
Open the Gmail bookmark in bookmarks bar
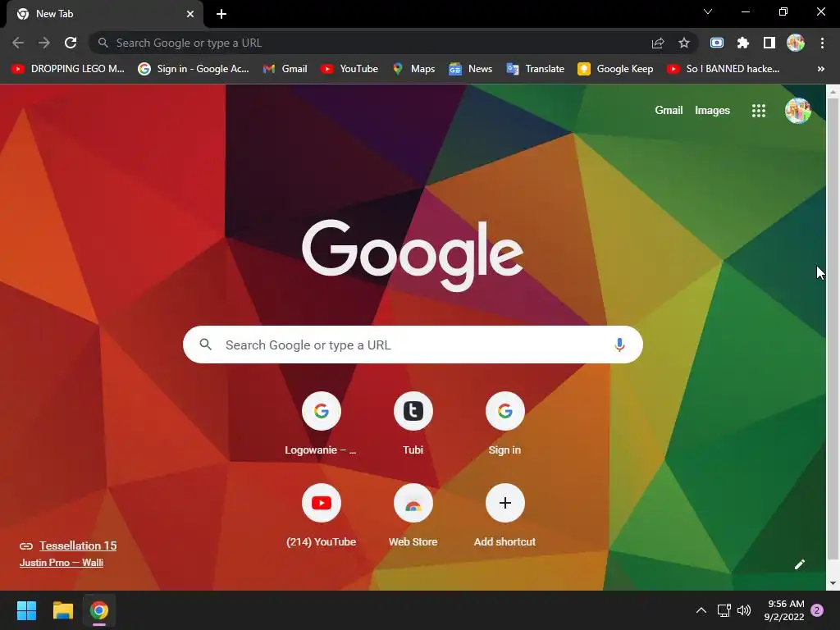point(285,69)
